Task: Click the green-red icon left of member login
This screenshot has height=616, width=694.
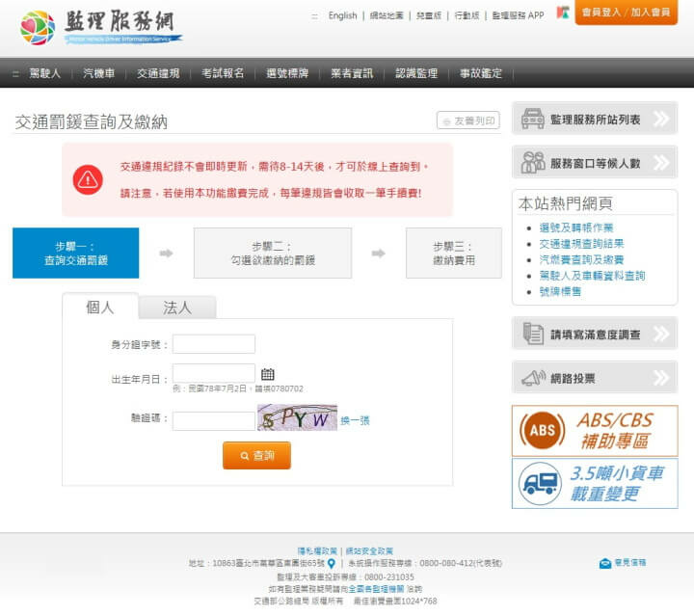Action: 563,13
